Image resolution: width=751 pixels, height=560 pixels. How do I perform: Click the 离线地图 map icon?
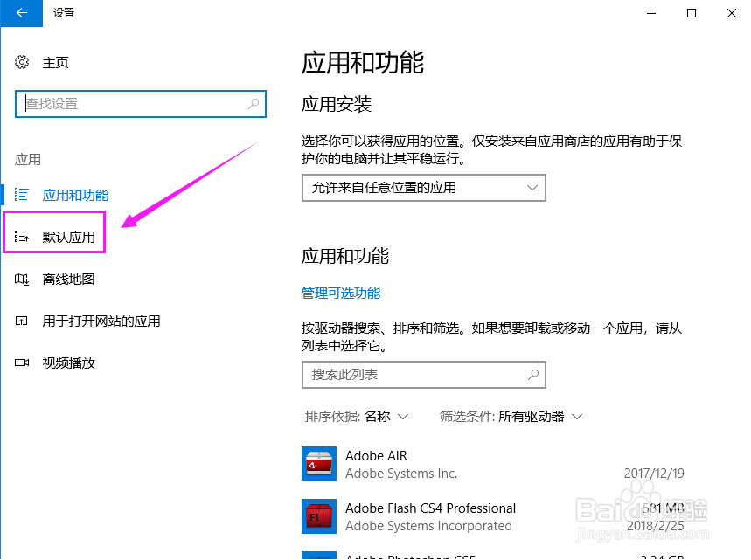(22, 279)
